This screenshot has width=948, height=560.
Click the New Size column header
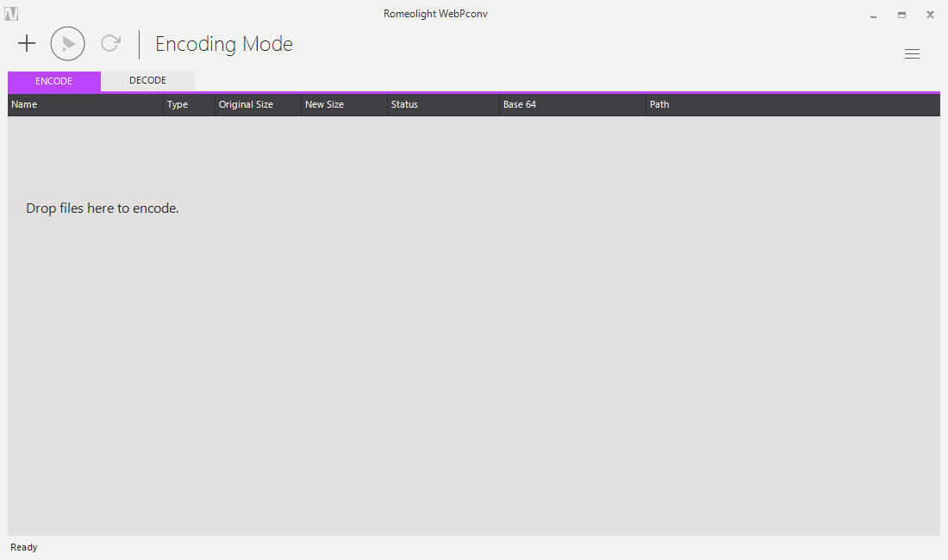[x=325, y=104]
